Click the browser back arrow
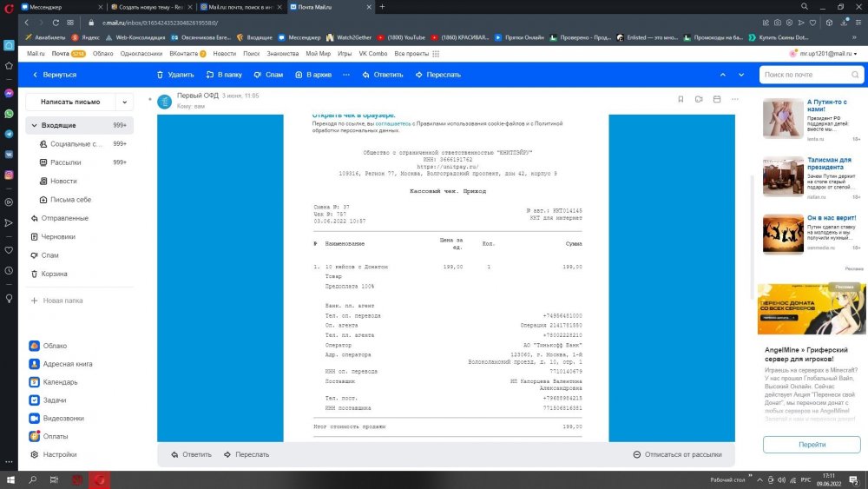 (x=27, y=23)
